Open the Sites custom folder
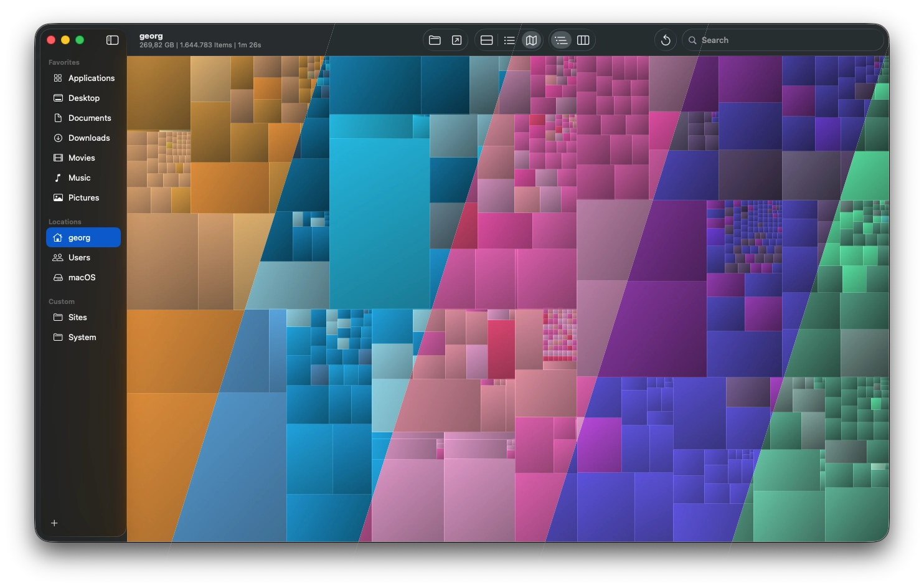Image resolution: width=924 pixels, height=588 pixels. (83, 317)
